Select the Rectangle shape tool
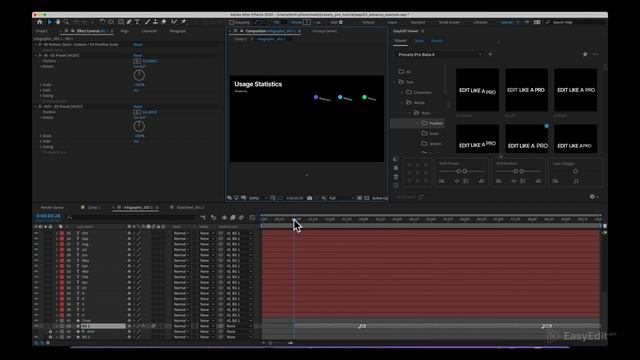Screen dimensions: 640x360 pos(121,22)
